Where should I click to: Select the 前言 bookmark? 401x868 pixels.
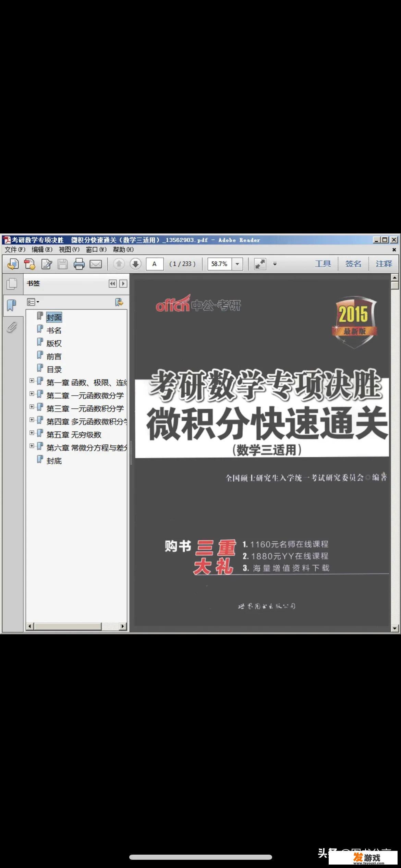click(54, 357)
